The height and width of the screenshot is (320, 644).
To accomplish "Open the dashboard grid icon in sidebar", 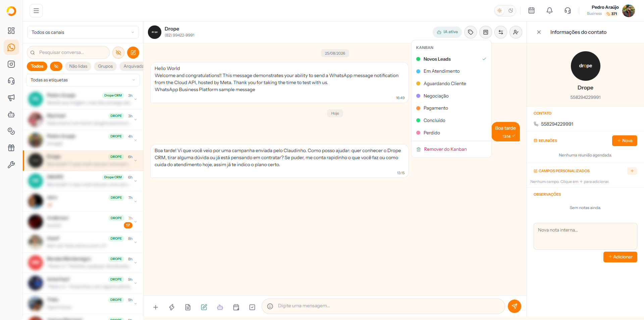I will click(11, 31).
